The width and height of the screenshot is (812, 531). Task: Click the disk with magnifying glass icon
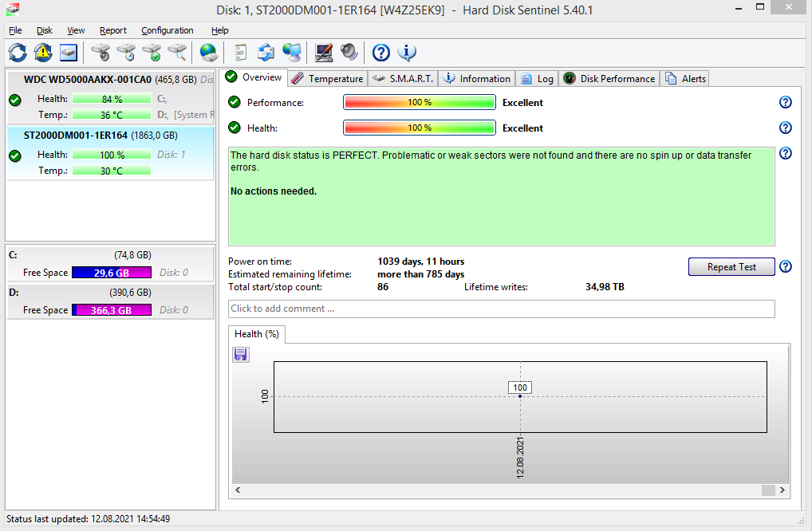pyautogui.click(x=177, y=53)
